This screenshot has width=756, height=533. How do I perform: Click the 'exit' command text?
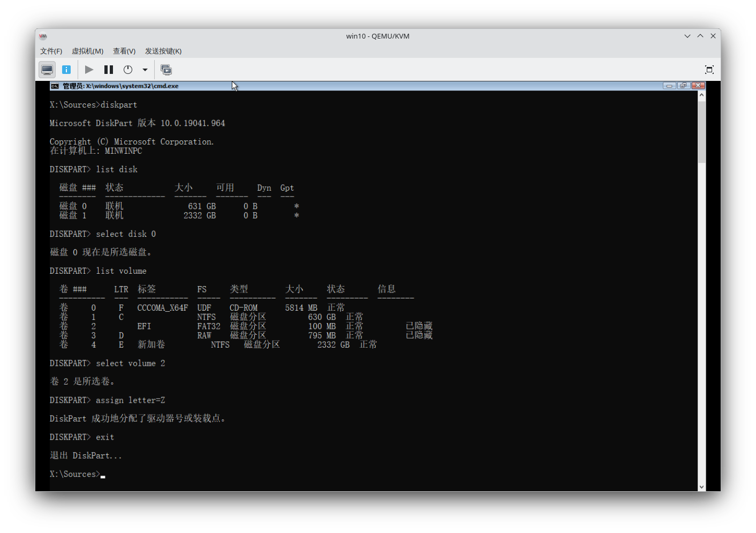click(x=105, y=437)
